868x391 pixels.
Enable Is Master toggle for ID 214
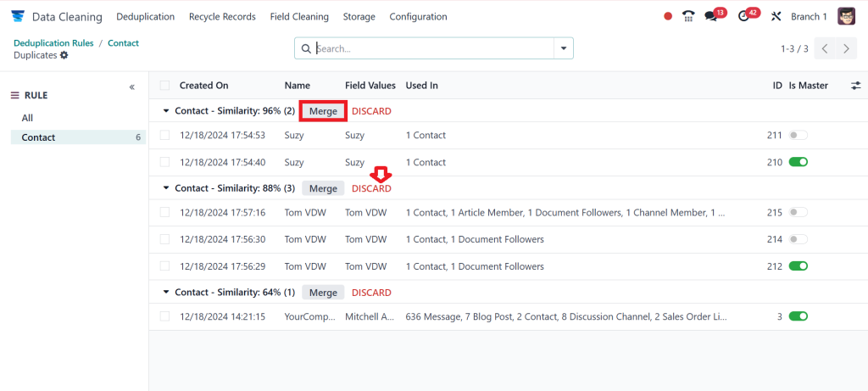coord(798,239)
